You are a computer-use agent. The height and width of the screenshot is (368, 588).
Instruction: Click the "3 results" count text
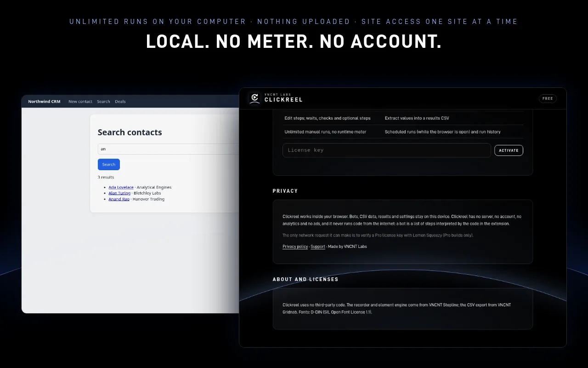pyautogui.click(x=106, y=177)
